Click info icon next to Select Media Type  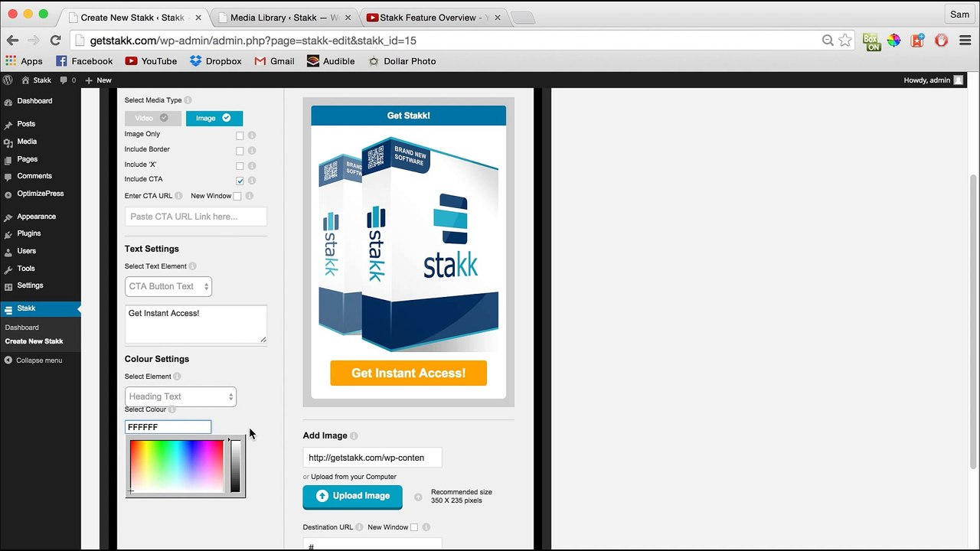[x=188, y=100]
